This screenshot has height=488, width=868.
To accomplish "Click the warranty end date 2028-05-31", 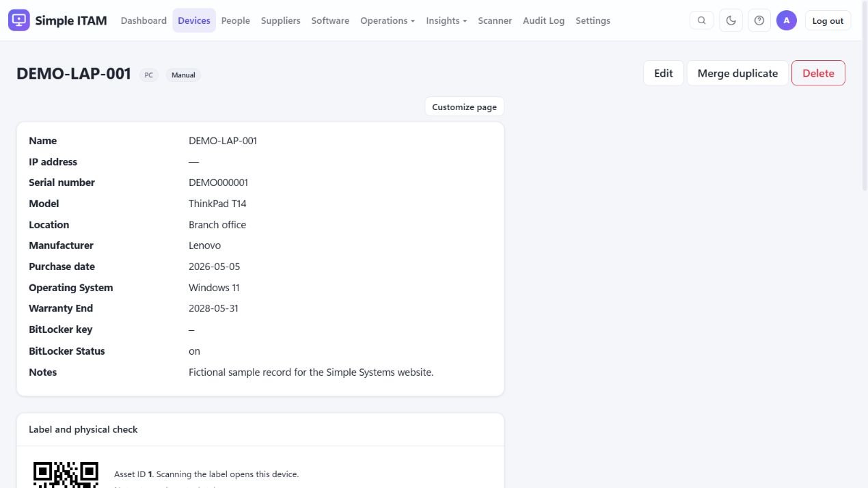I will coord(214,308).
